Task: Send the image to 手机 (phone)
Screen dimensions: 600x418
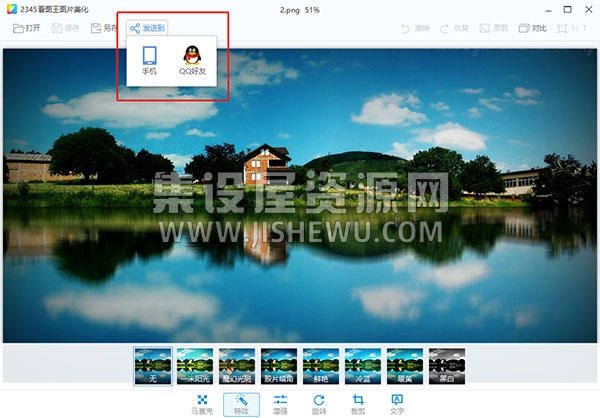Action: tap(149, 60)
